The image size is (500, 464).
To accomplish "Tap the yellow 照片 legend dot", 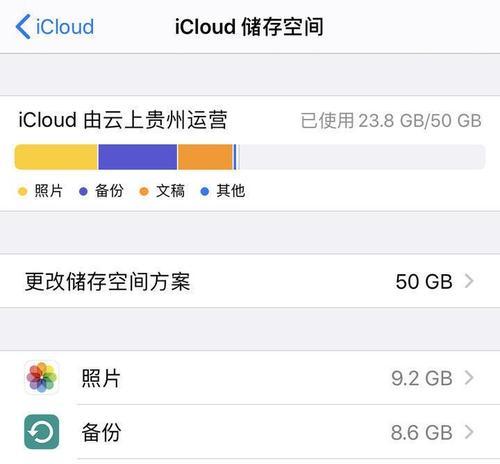I will 23,191.
